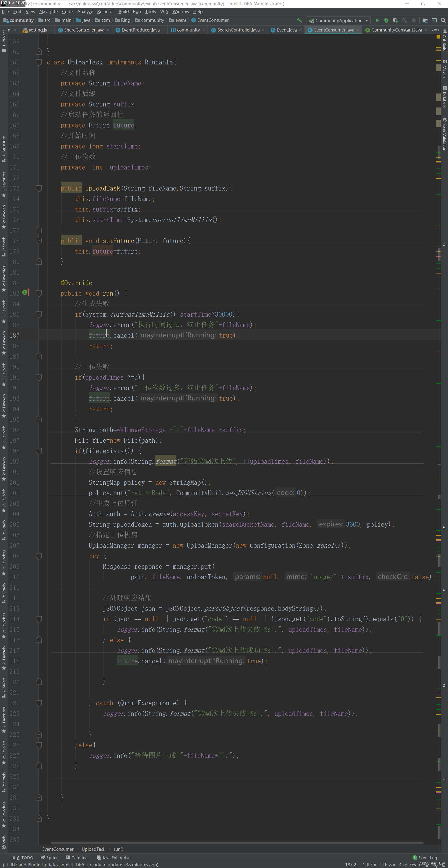This screenshot has height=868, width=448.
Task: Open Search Everywhere magnifier icon
Action: point(443,20)
